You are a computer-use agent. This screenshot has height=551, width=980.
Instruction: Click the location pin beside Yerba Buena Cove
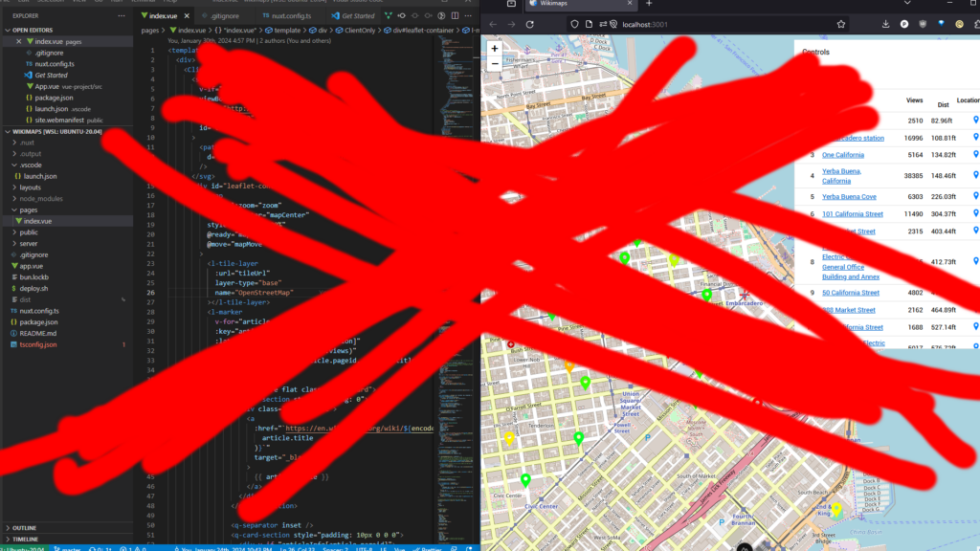click(x=975, y=196)
